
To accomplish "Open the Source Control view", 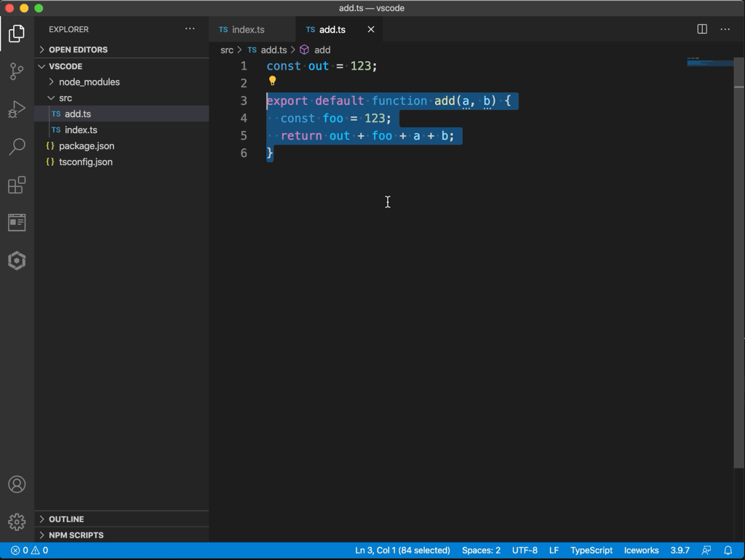I will [17, 71].
